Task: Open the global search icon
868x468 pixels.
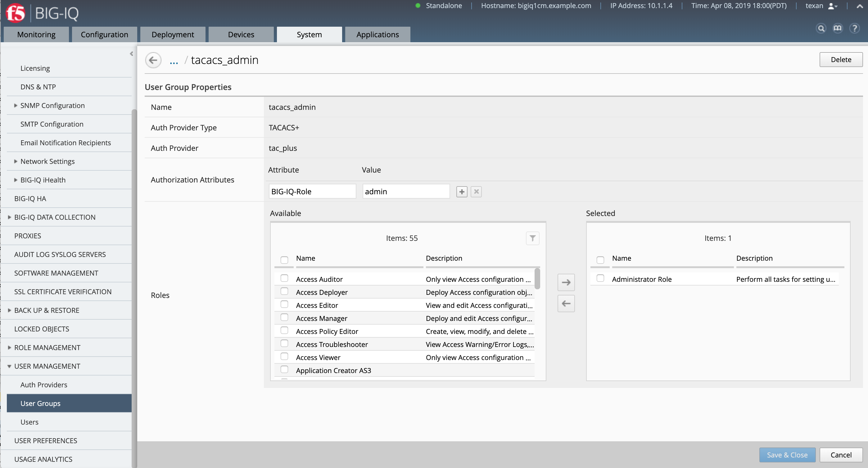Action: [821, 29]
